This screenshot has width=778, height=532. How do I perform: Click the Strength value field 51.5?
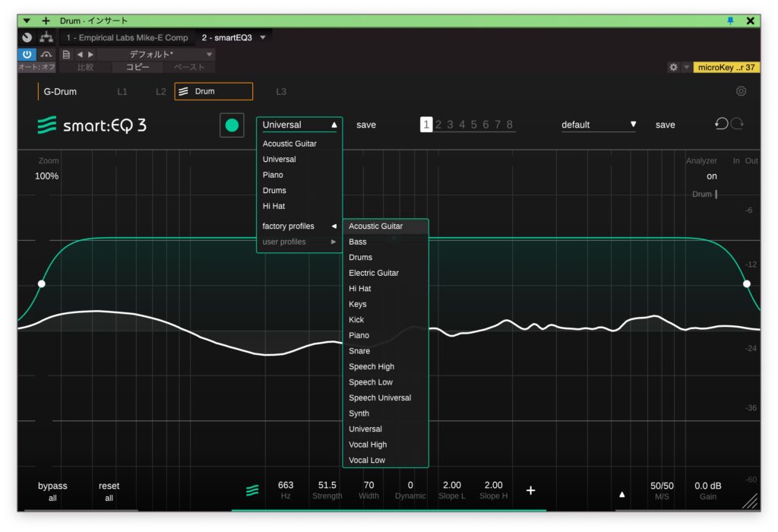pyautogui.click(x=327, y=486)
